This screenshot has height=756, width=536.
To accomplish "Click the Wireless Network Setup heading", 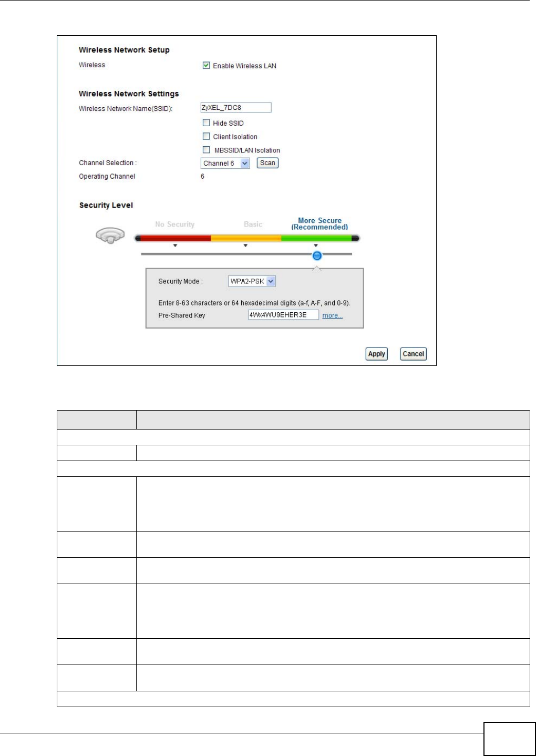I will click(124, 50).
